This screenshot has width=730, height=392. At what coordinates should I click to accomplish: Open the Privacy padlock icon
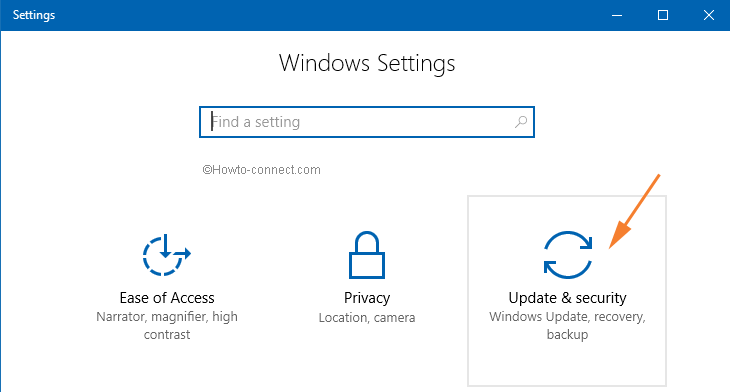pyautogui.click(x=367, y=255)
